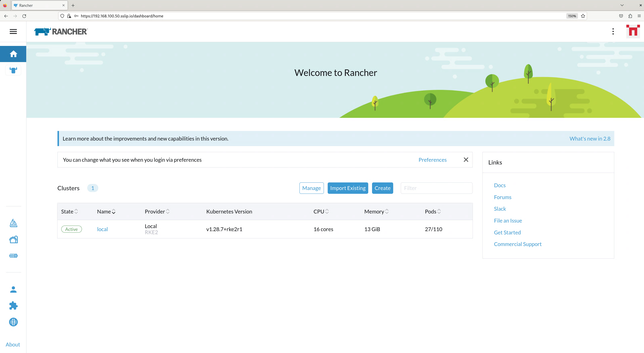Dismiss the login preferences banner

(466, 160)
